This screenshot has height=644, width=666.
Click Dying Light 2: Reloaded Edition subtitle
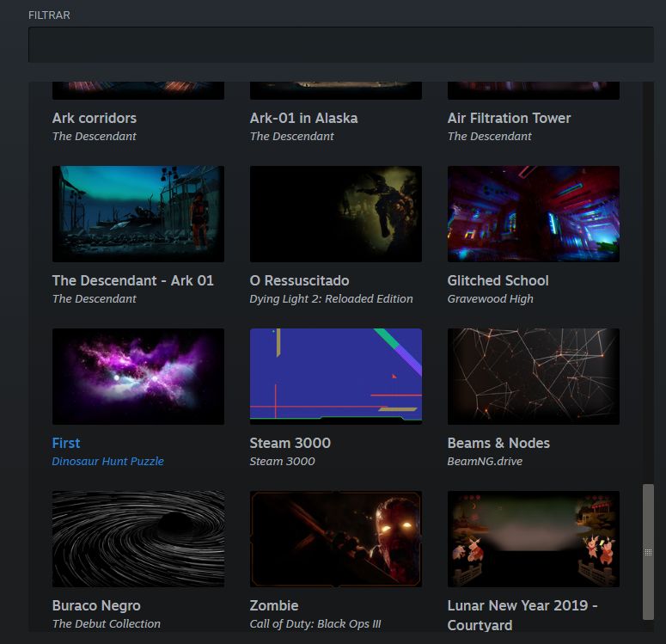coord(332,299)
